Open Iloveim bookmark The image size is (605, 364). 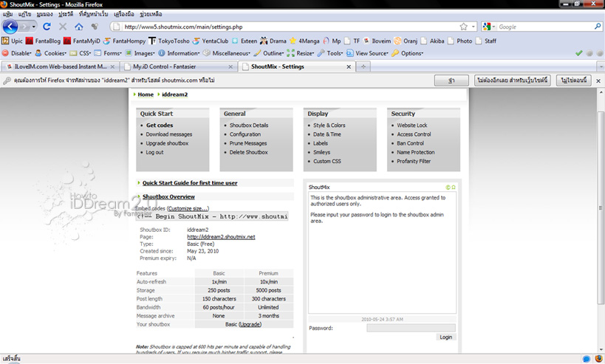[x=377, y=41]
